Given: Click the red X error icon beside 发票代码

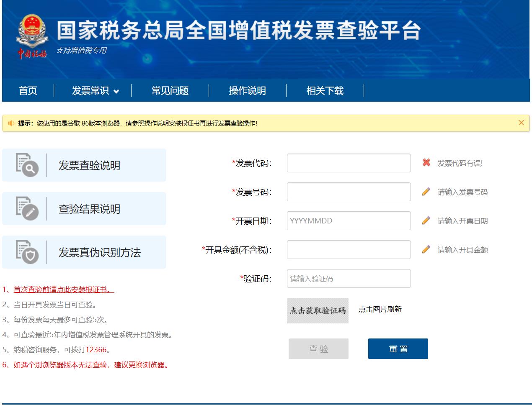Looking at the screenshot, I should point(426,163).
